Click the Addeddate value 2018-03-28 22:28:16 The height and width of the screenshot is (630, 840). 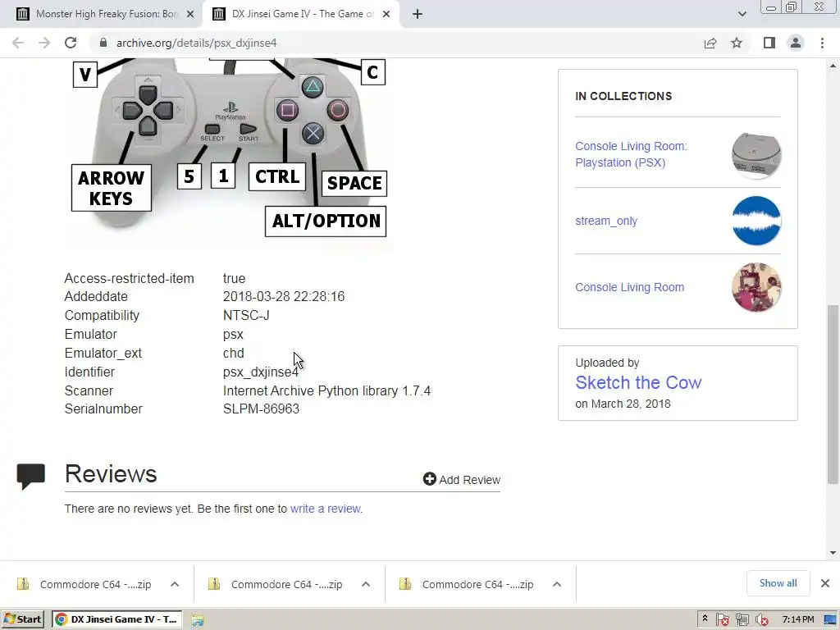pos(283,296)
